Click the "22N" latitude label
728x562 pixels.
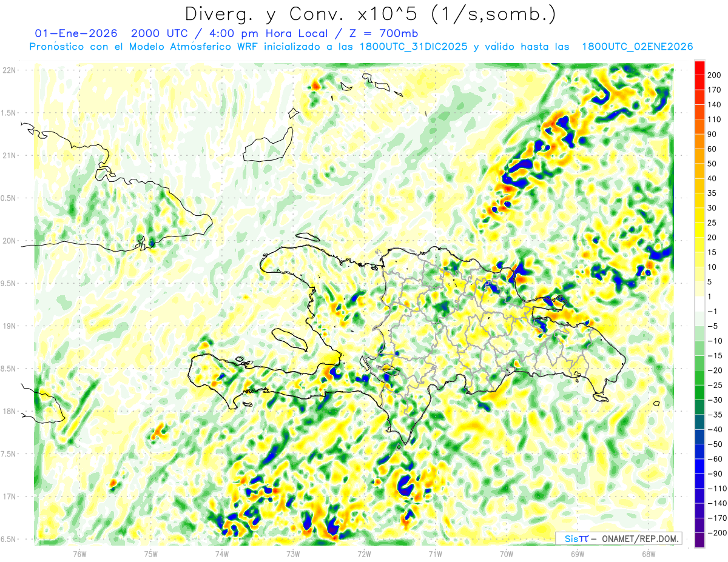click(8, 70)
